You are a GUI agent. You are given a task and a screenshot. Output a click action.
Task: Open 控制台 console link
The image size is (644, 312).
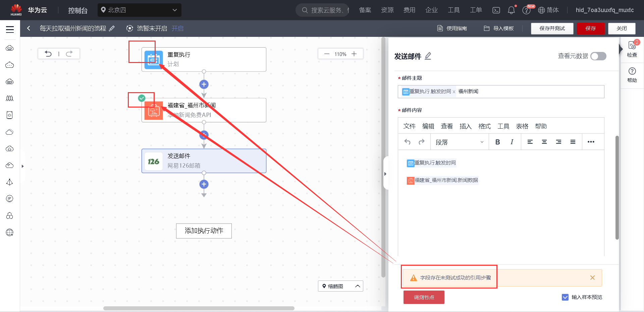click(78, 10)
